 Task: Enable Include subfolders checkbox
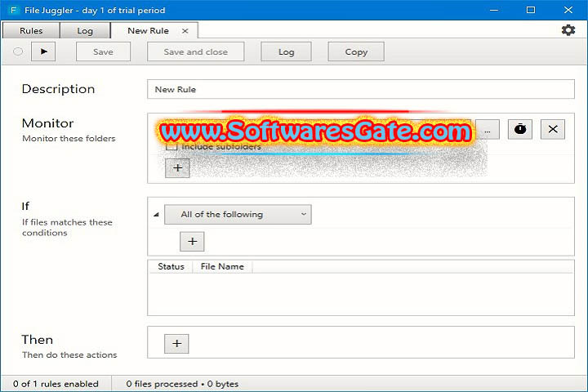point(171,146)
